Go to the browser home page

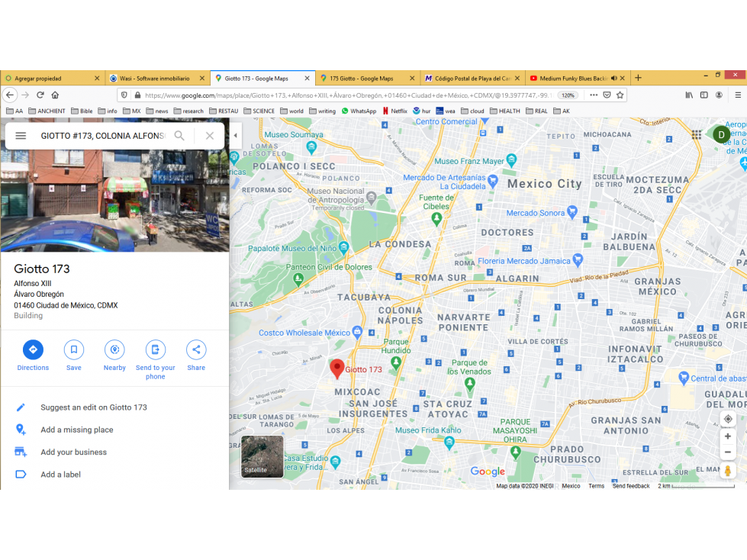click(55, 95)
